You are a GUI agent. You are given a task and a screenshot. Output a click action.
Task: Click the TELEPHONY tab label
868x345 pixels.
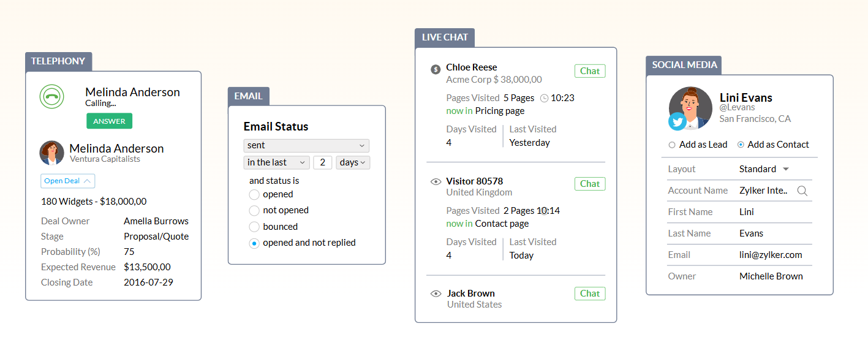[x=58, y=61]
